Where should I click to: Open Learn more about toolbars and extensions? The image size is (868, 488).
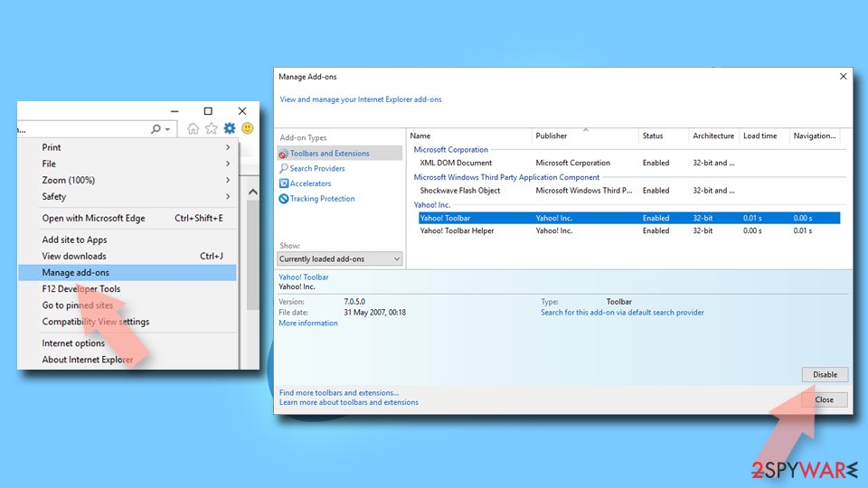(x=349, y=402)
